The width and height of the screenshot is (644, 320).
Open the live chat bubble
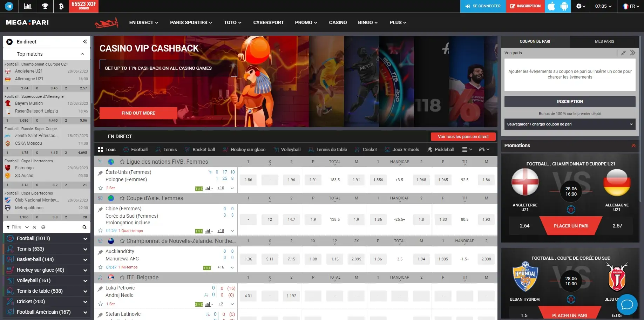pos(627,305)
